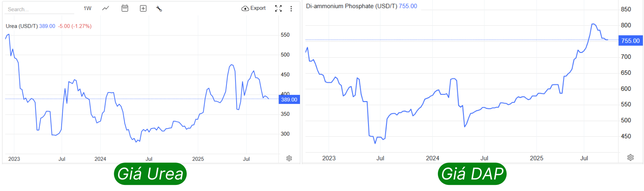
Task: Click the 389.00 Urea price tag on axis
Action: (289, 100)
